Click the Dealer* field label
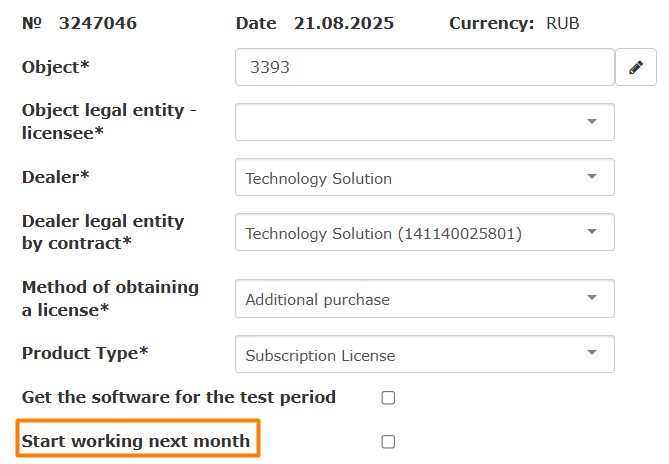This screenshot has height=464, width=669. (56, 177)
